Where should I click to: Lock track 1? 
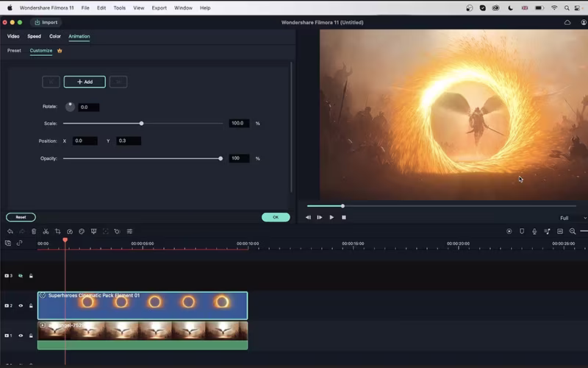pyautogui.click(x=31, y=336)
